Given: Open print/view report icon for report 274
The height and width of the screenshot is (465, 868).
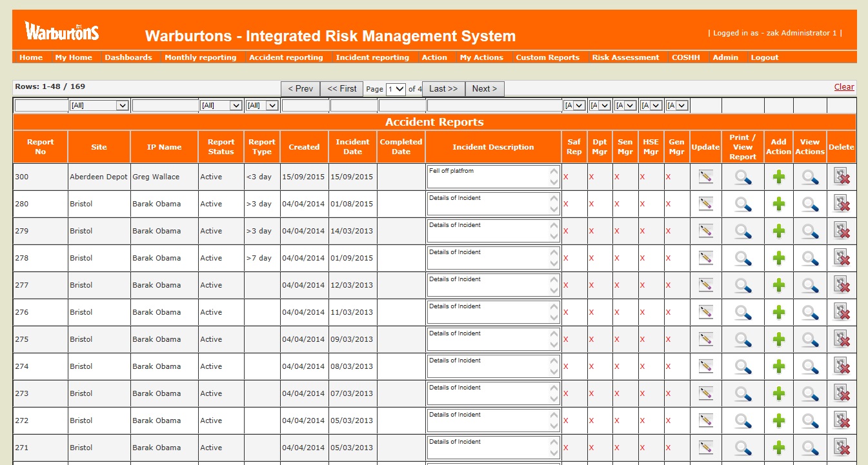Looking at the screenshot, I should click(x=743, y=366).
